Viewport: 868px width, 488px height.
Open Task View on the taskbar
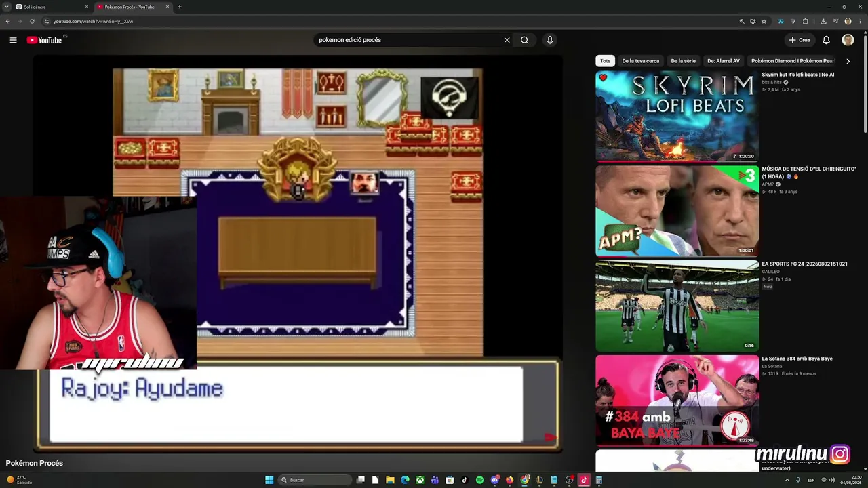[361, 480]
